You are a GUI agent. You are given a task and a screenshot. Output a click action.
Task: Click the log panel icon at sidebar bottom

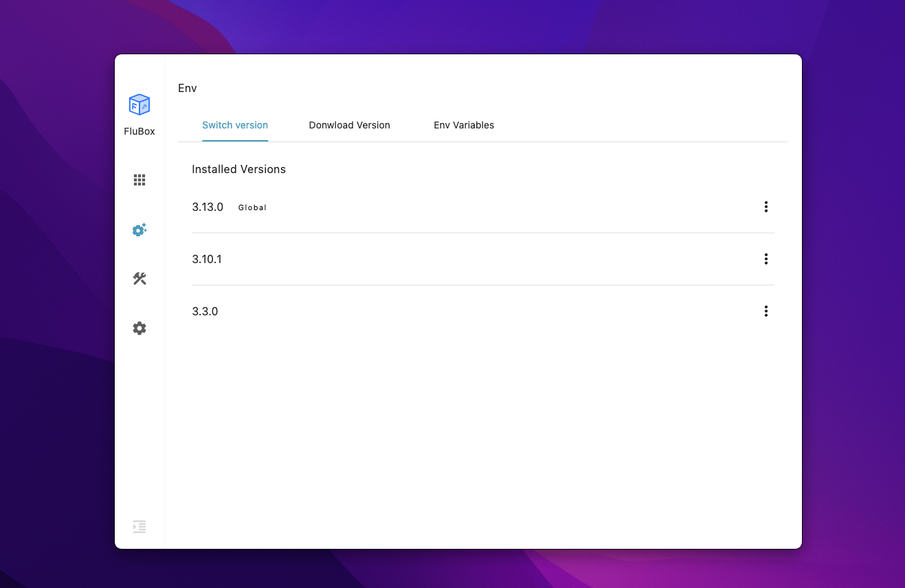(139, 526)
